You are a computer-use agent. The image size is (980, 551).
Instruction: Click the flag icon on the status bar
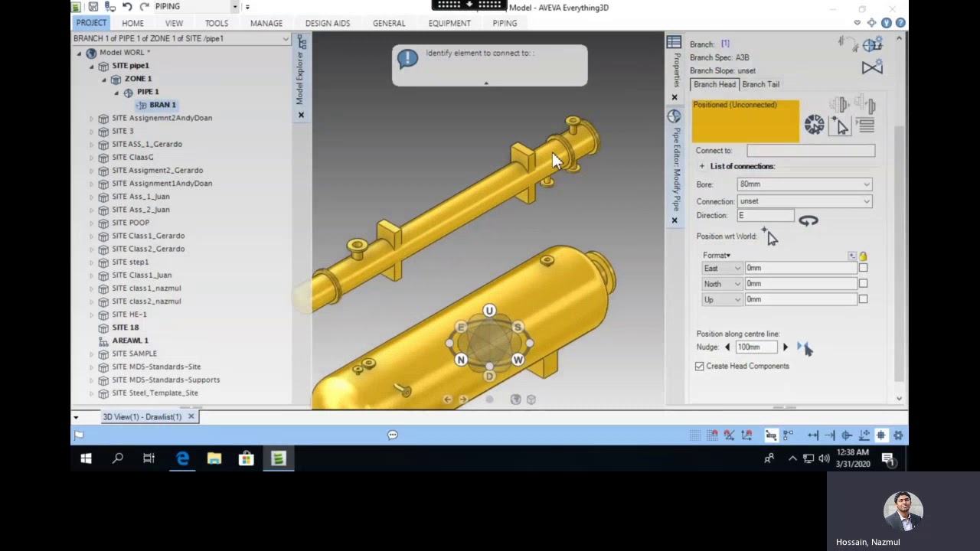pos(78,435)
